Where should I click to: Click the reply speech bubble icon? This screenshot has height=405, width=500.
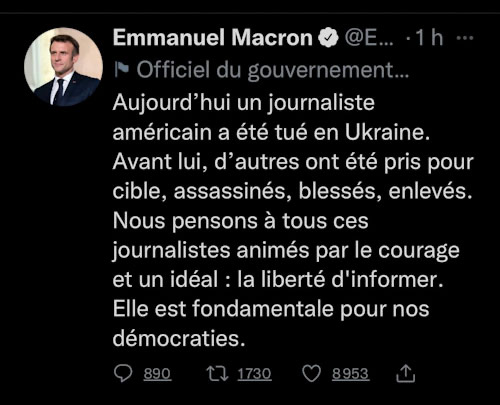pos(123,373)
